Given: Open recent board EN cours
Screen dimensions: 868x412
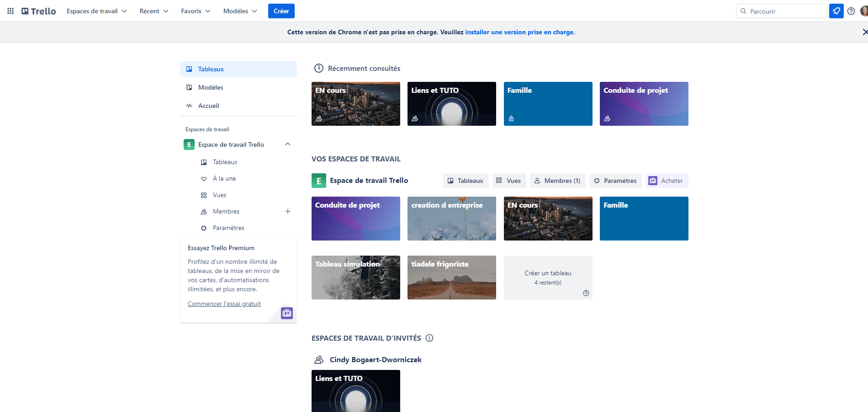Looking at the screenshot, I should pyautogui.click(x=356, y=104).
